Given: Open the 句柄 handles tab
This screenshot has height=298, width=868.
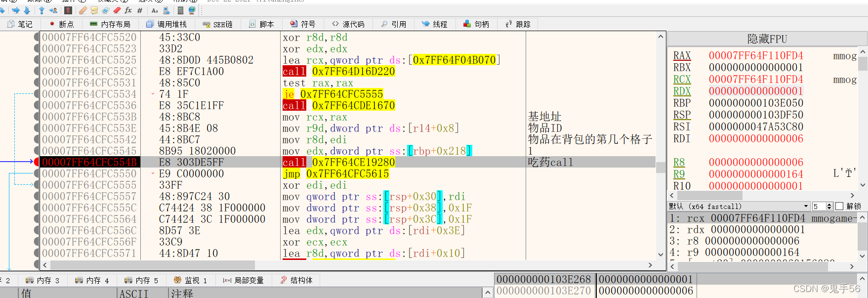Looking at the screenshot, I should [476, 24].
